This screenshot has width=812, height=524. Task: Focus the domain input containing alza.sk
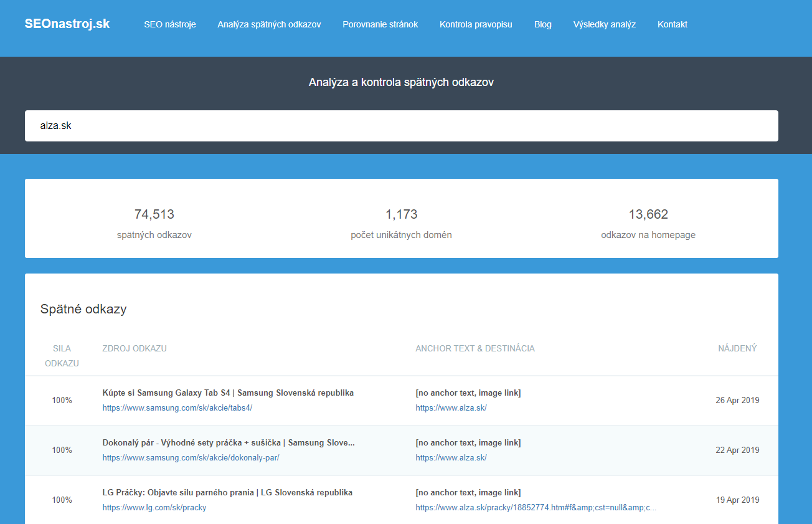pyautogui.click(x=402, y=126)
